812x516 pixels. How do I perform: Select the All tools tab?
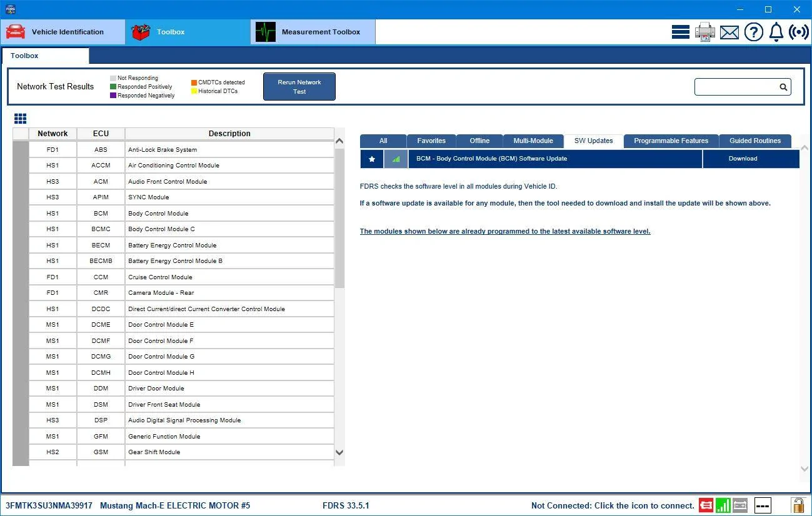click(x=383, y=141)
